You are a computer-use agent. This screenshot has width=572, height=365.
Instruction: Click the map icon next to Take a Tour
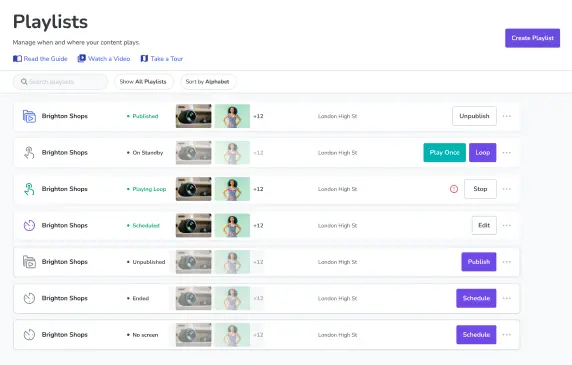pos(144,59)
